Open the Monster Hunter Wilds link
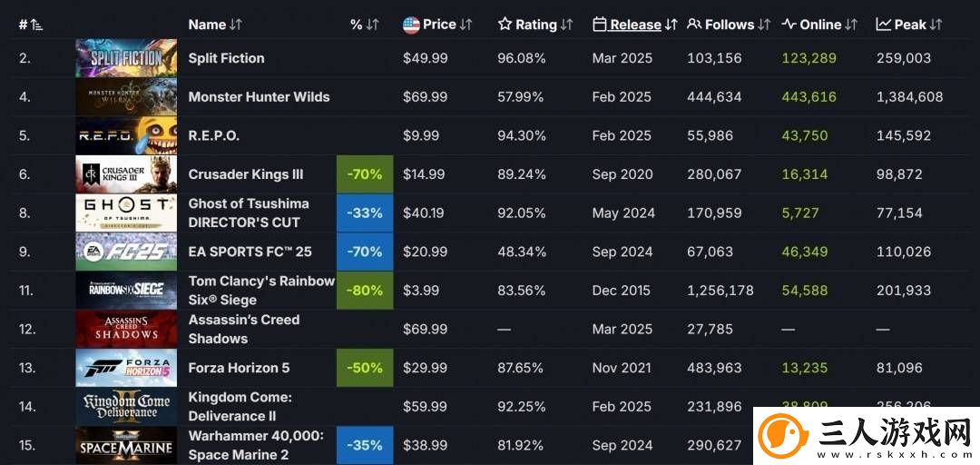Screen dimensions: 980x465 click(x=259, y=97)
